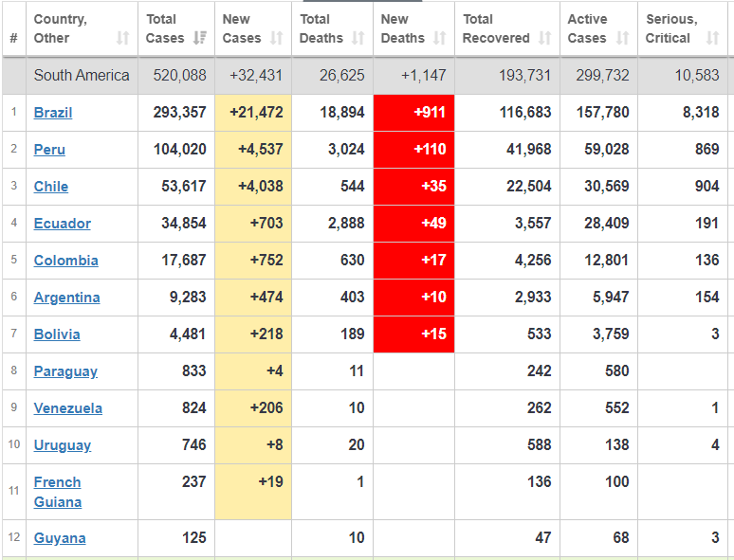Viewport: 734px width, 560px height.
Task: Open the Guyana country link
Action: (x=60, y=538)
